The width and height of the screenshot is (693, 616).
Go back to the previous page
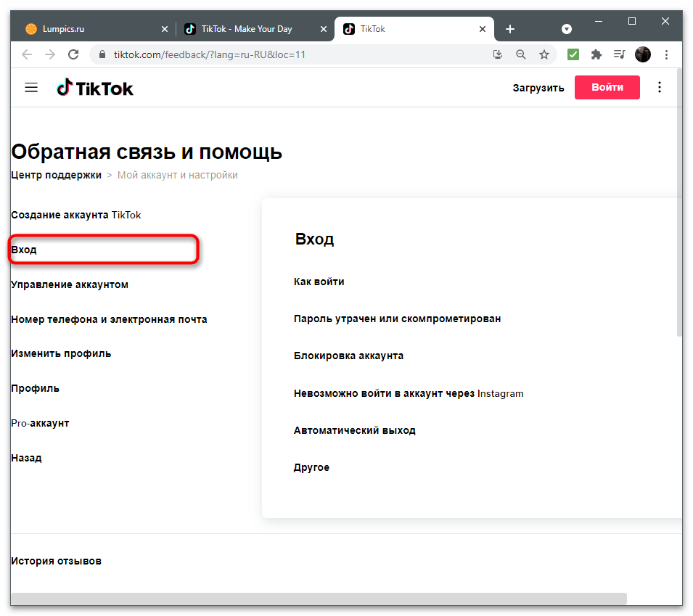[27, 54]
